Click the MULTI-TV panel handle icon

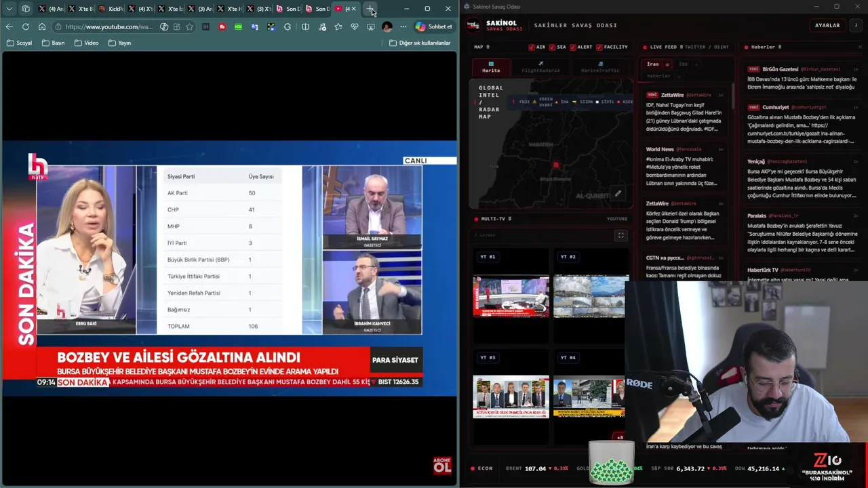(x=510, y=219)
